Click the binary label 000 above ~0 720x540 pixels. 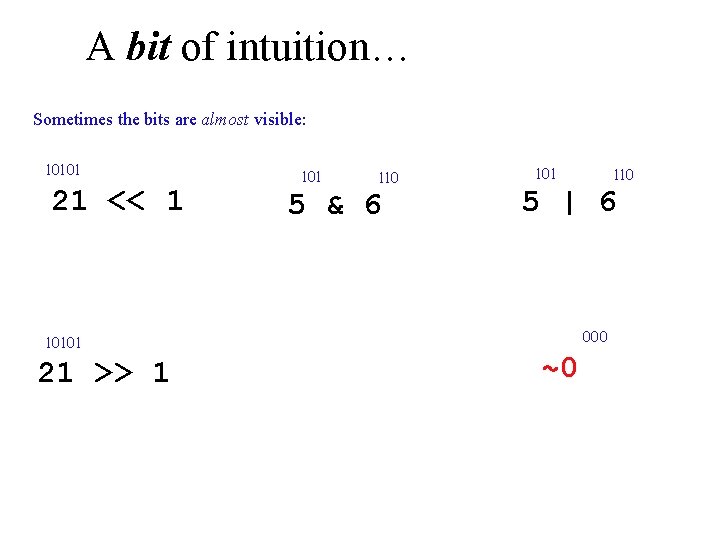(x=595, y=337)
